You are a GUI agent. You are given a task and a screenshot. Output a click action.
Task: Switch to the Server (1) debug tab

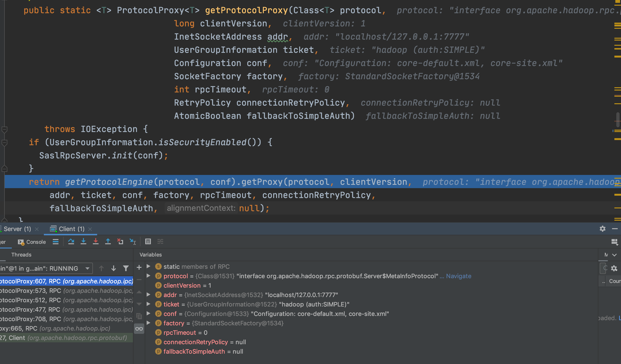point(17,229)
